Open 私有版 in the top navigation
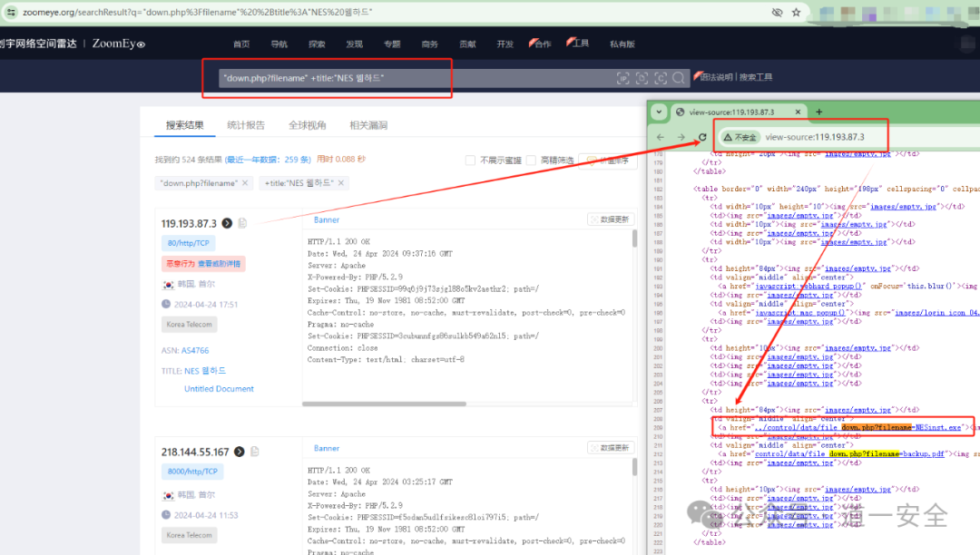This screenshot has height=555, width=980. (622, 44)
